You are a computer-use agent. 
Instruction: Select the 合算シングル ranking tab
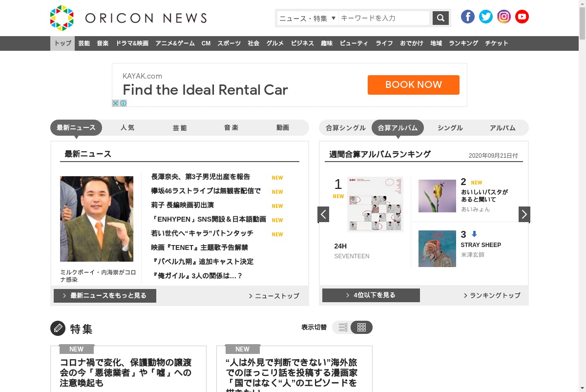(346, 128)
